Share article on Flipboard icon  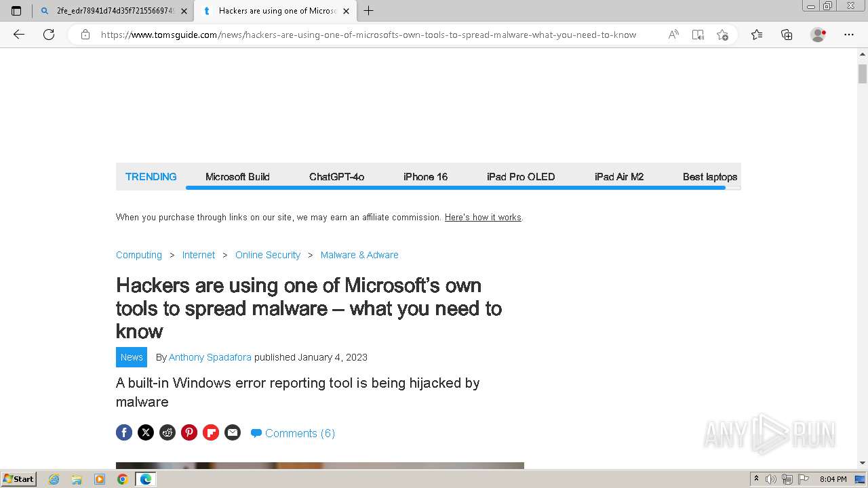(x=211, y=432)
